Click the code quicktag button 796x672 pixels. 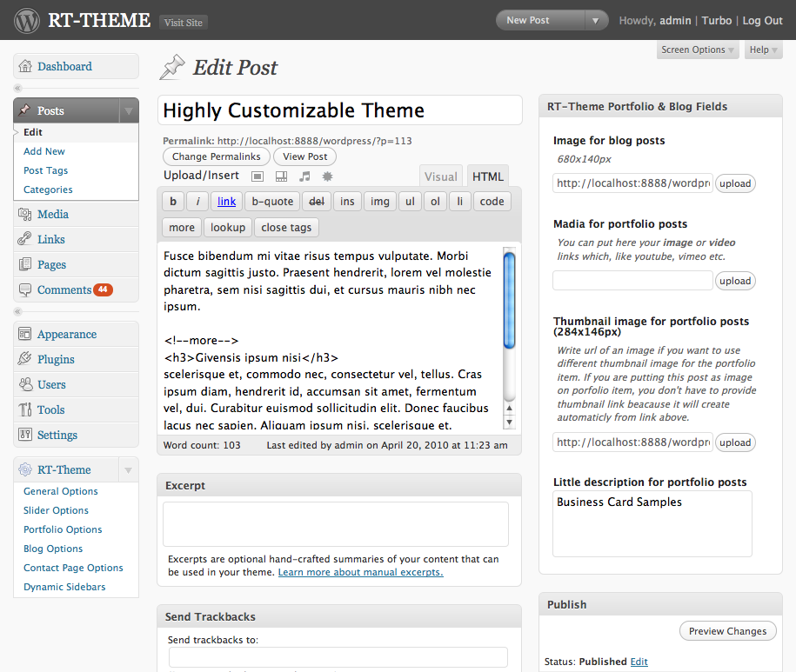[492, 202]
